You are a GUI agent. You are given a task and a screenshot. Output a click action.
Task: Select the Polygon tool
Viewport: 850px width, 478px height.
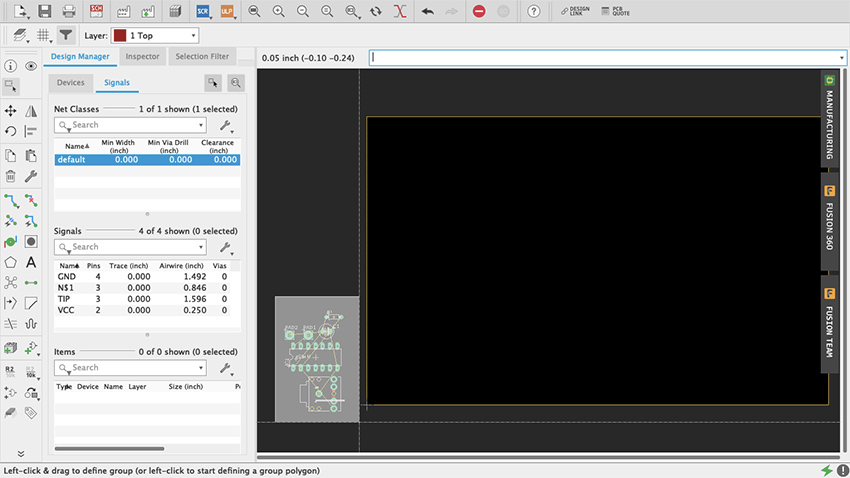coord(10,262)
